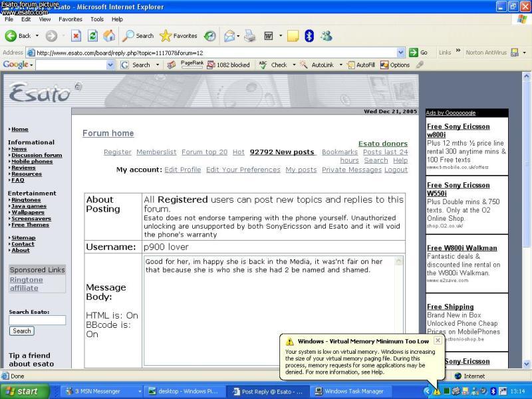Click the Edit with Word toolbar icon
This screenshot has height=399, width=532.
tap(269, 36)
